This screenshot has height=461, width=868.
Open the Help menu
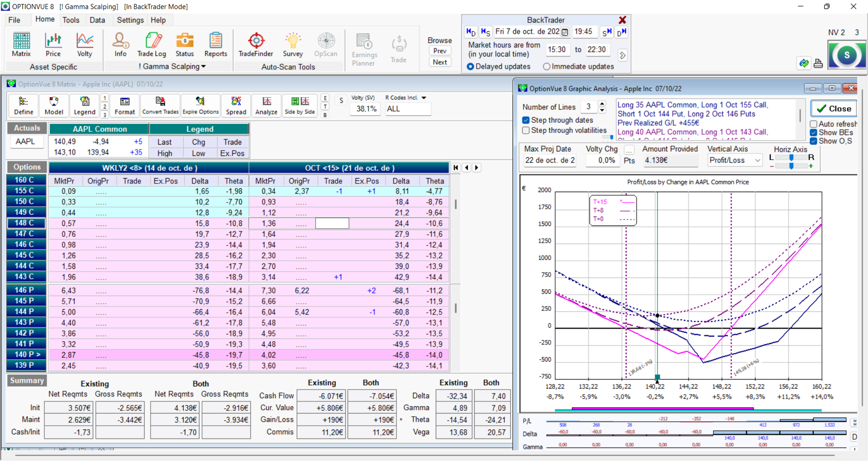pos(158,20)
